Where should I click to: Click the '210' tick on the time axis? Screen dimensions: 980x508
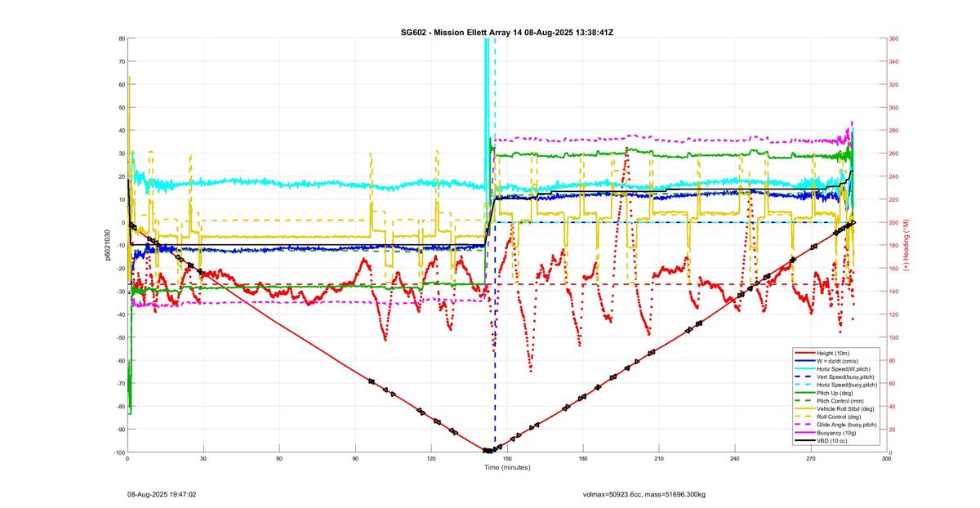click(659, 459)
